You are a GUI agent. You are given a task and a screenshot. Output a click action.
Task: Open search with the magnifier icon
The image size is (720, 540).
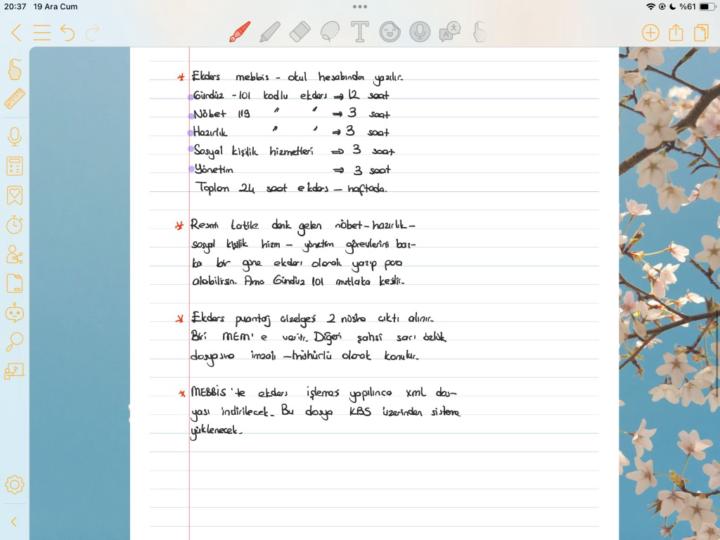point(15,342)
